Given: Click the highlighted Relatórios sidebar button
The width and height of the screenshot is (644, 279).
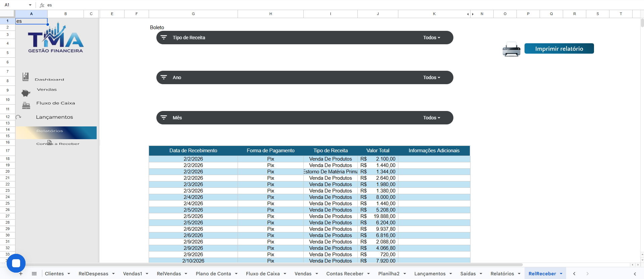Looking at the screenshot, I should pos(56,133).
